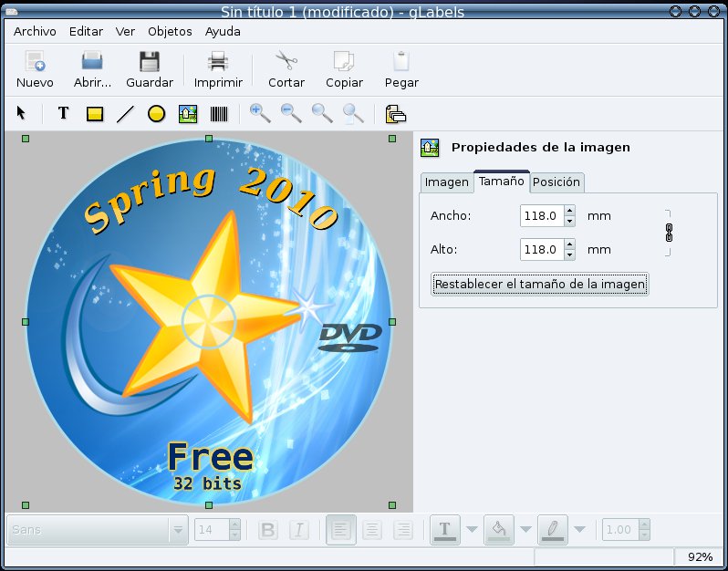Switch to the Posición tab
The image size is (728, 571).
pos(556,182)
